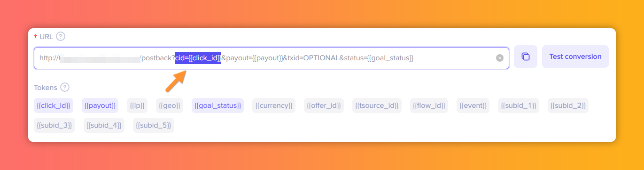
Task: Insert the {{payout}} token
Action: 100,105
